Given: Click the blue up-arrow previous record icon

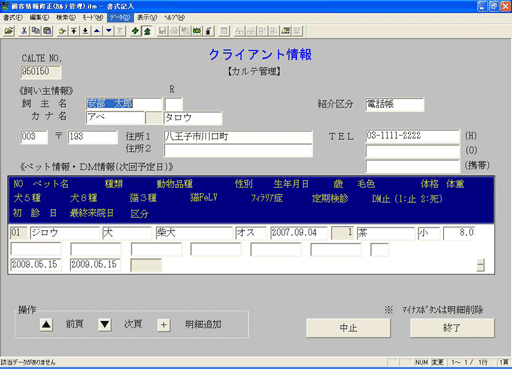Looking at the screenshot, I should click(97, 31).
